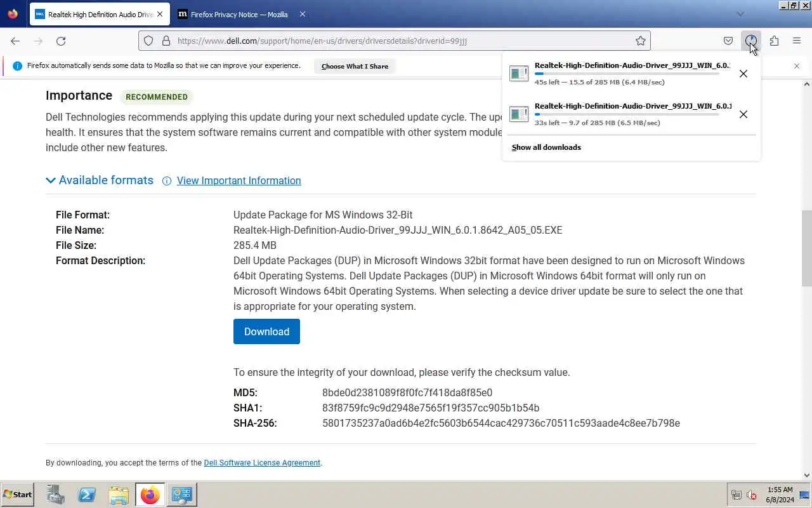The height and width of the screenshot is (508, 812).
Task: Click the 285.4 MB file size value
Action: [255, 246]
